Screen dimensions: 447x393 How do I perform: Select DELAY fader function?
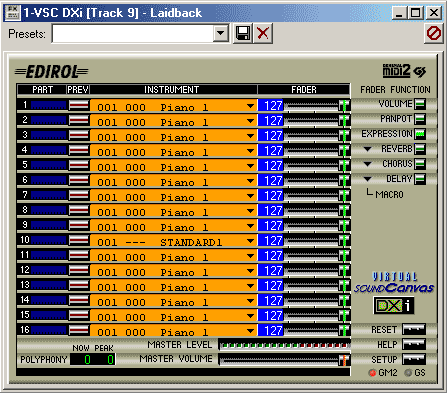tap(420, 179)
